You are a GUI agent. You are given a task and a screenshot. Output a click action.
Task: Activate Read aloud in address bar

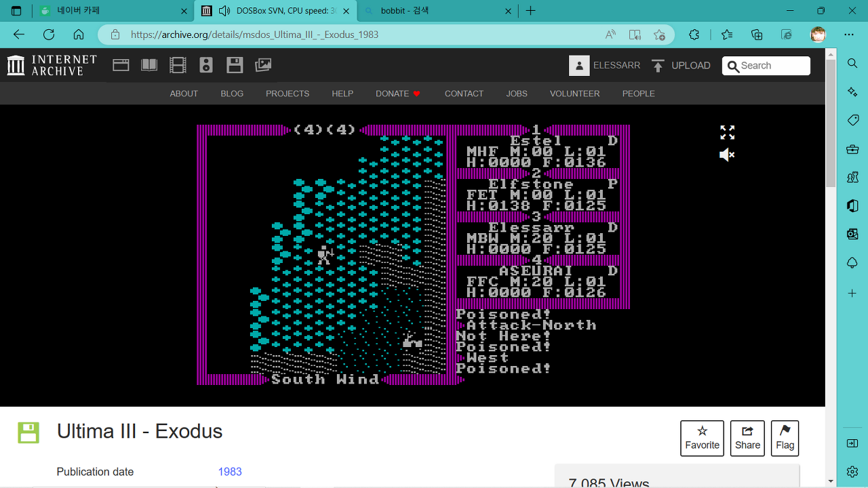pos(610,35)
